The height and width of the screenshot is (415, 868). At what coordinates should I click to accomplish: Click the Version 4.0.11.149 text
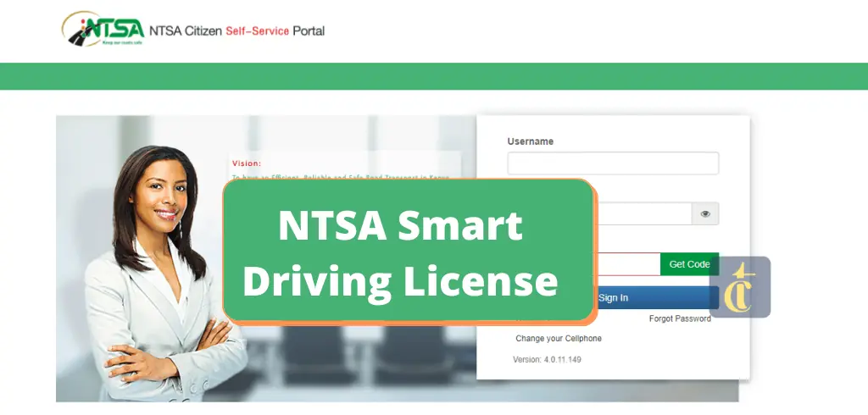[x=547, y=360]
